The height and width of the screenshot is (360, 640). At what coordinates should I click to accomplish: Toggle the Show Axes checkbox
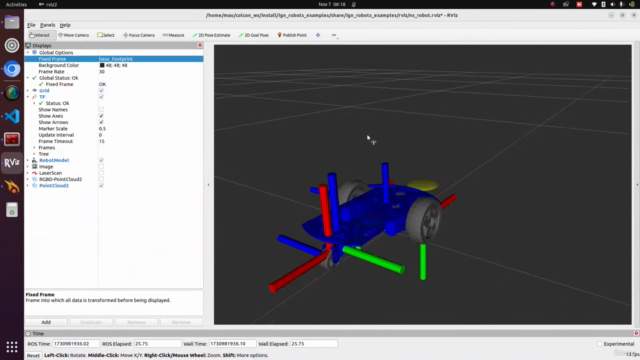coord(101,116)
